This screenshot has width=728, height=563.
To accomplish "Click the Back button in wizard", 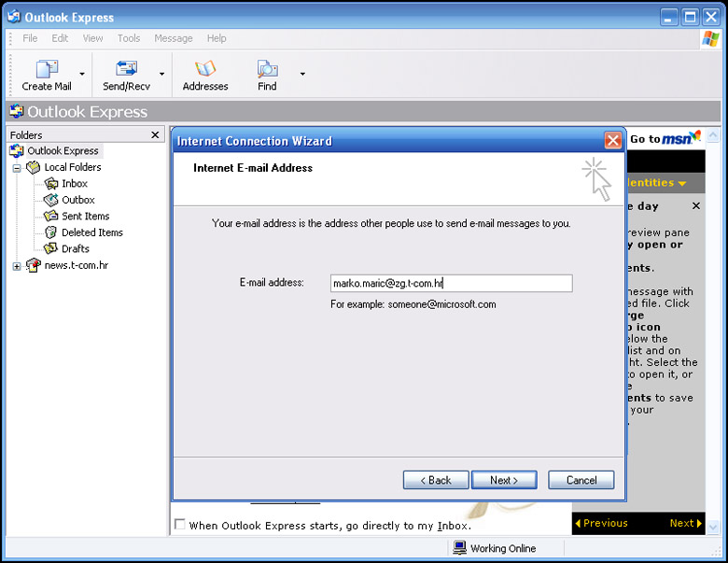I will pyautogui.click(x=436, y=480).
